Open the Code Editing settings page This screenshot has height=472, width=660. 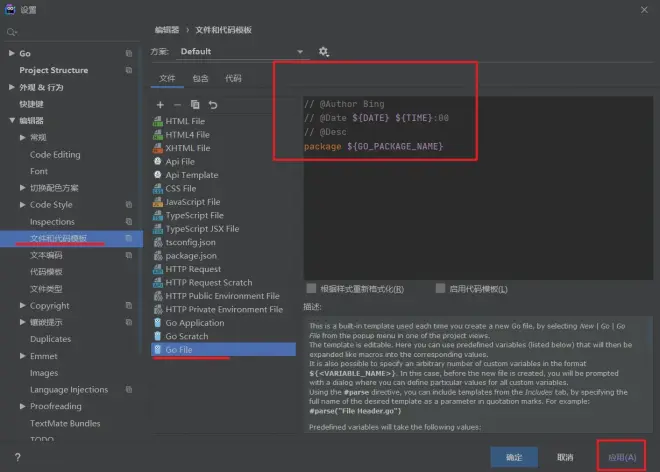[55, 155]
